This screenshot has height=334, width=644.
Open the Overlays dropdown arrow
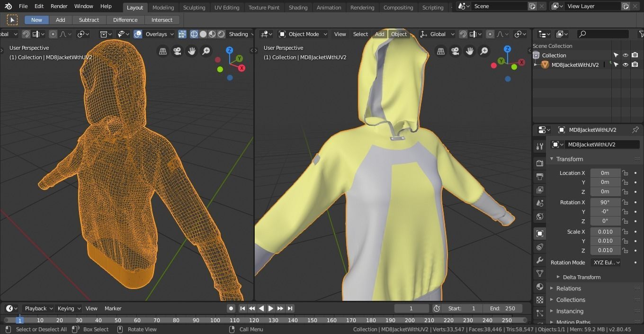click(x=171, y=34)
